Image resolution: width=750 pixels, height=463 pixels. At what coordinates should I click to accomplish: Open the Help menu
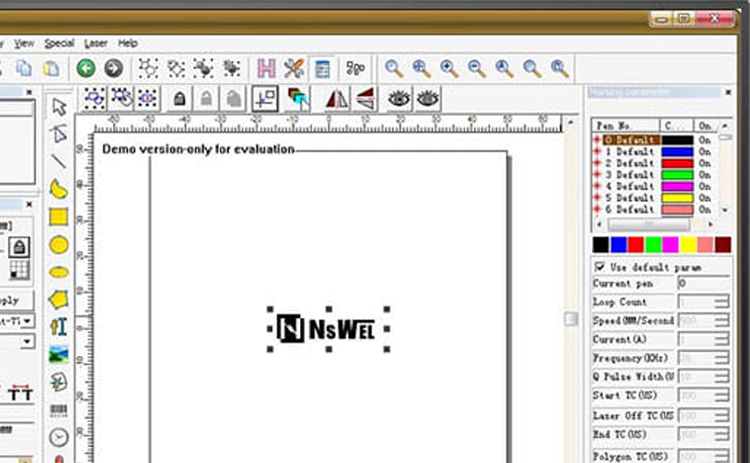(128, 43)
